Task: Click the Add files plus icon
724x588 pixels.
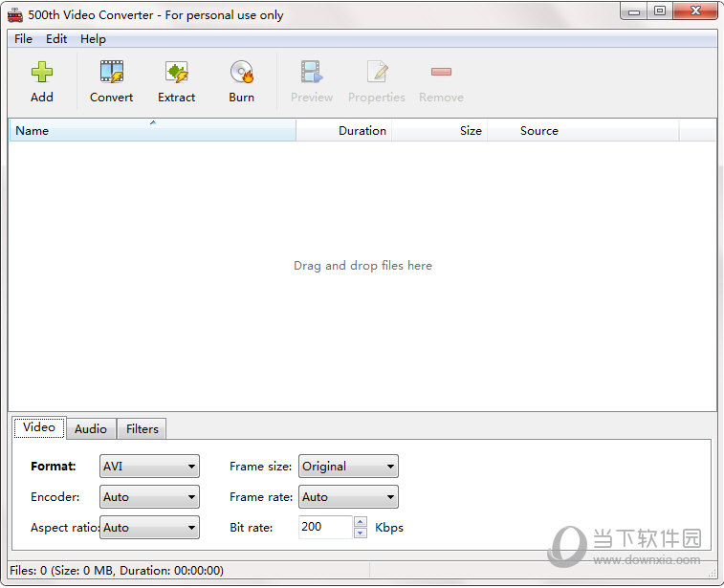Action: pos(42,72)
